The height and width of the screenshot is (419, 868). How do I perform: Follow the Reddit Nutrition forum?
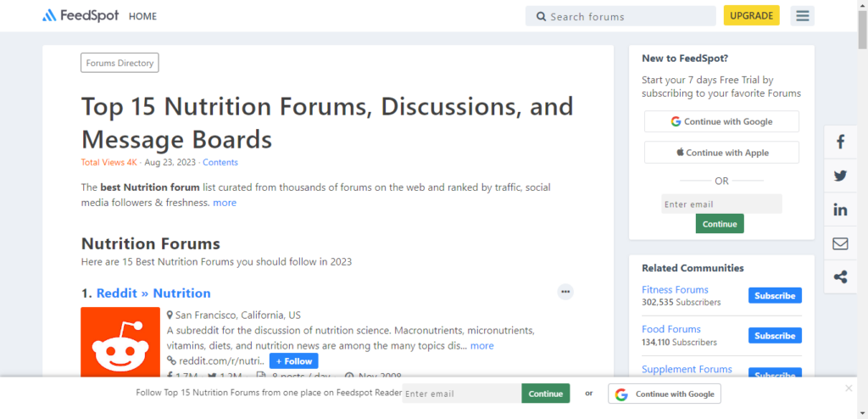tap(294, 360)
